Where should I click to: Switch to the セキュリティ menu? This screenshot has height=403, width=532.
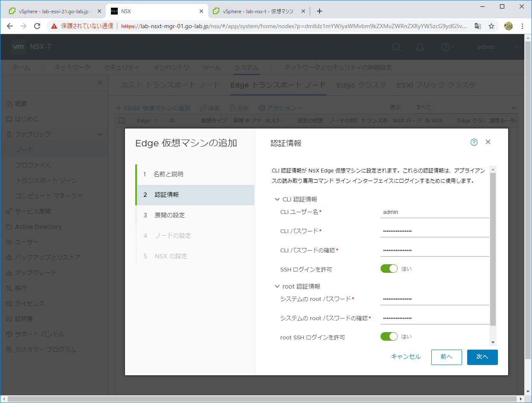click(x=122, y=67)
